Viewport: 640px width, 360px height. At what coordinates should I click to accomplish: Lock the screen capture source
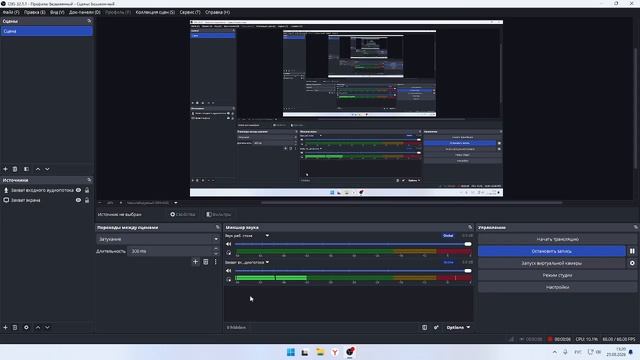[87, 200]
